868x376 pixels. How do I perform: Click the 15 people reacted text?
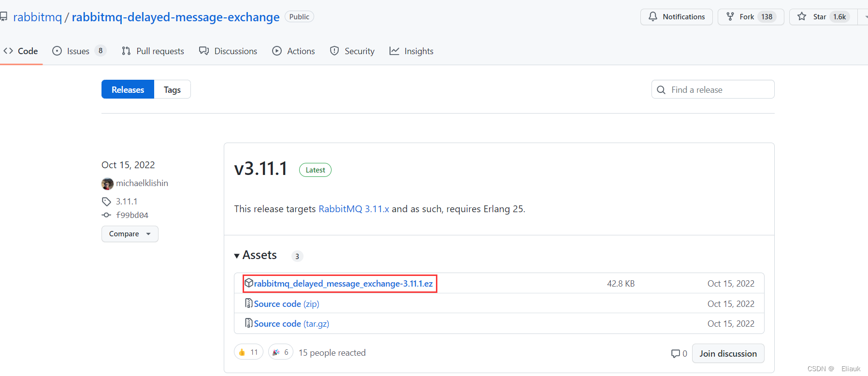click(332, 353)
